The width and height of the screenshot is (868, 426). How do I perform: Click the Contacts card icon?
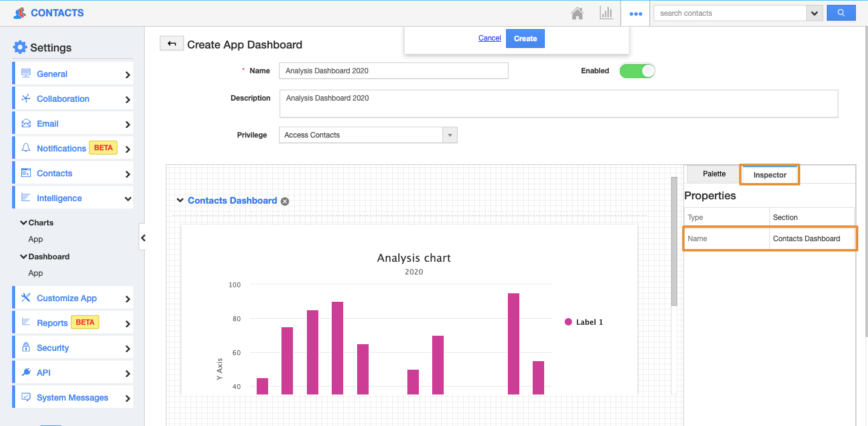(x=26, y=173)
